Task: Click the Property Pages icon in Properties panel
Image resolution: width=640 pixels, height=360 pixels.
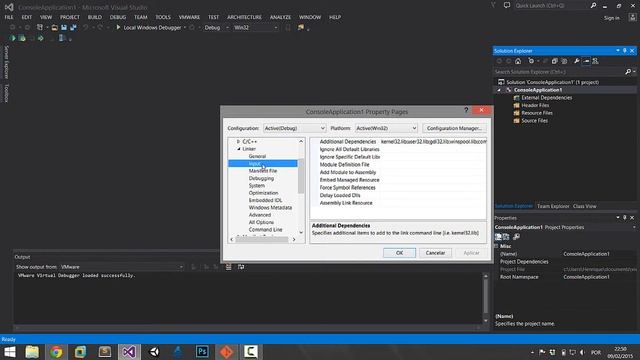Action: [517, 237]
